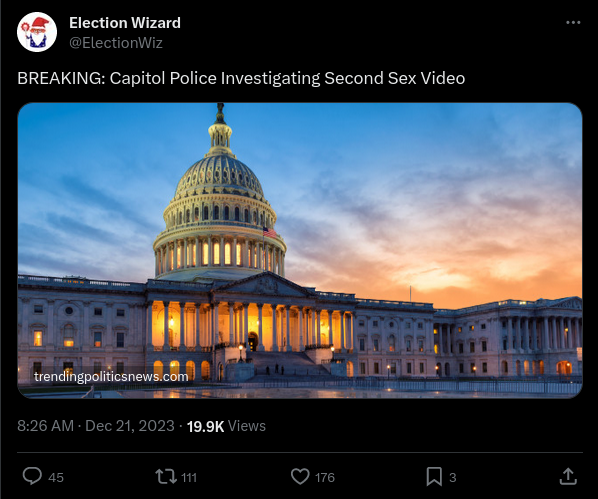Click the BREAKING Capitol Police tweet text
This screenshot has width=598, height=499.
click(x=241, y=78)
